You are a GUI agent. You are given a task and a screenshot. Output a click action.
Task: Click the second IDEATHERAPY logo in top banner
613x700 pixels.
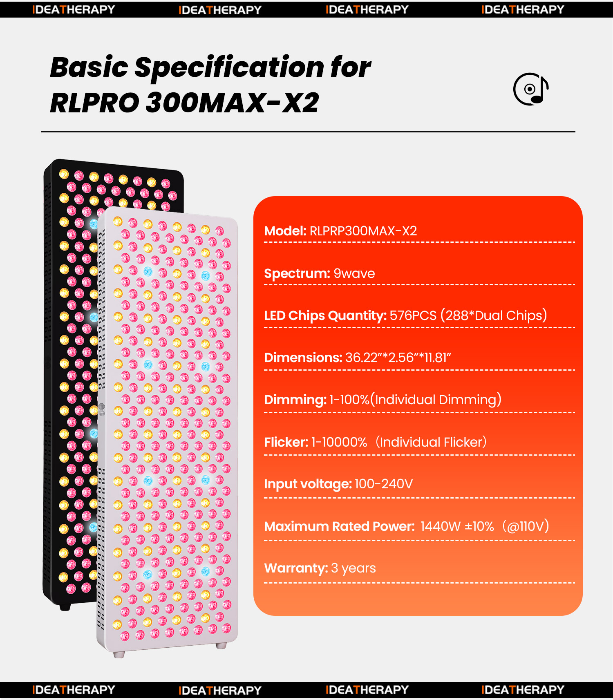click(x=220, y=10)
